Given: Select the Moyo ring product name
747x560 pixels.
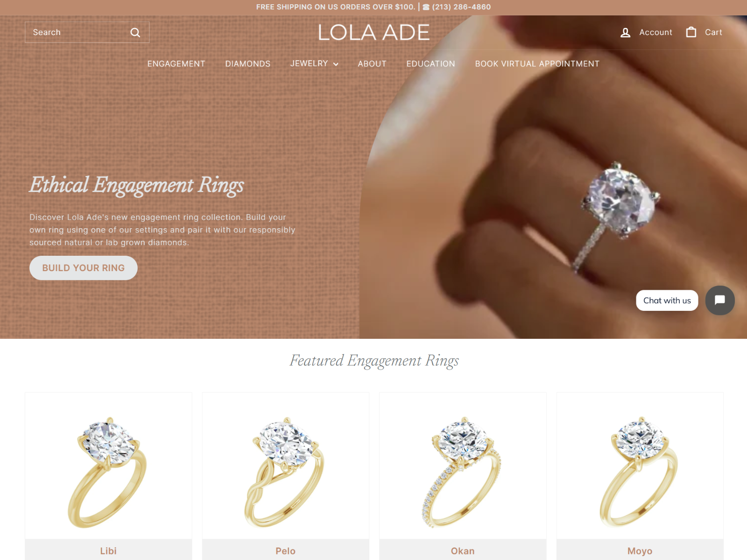Looking at the screenshot, I should click(640, 551).
